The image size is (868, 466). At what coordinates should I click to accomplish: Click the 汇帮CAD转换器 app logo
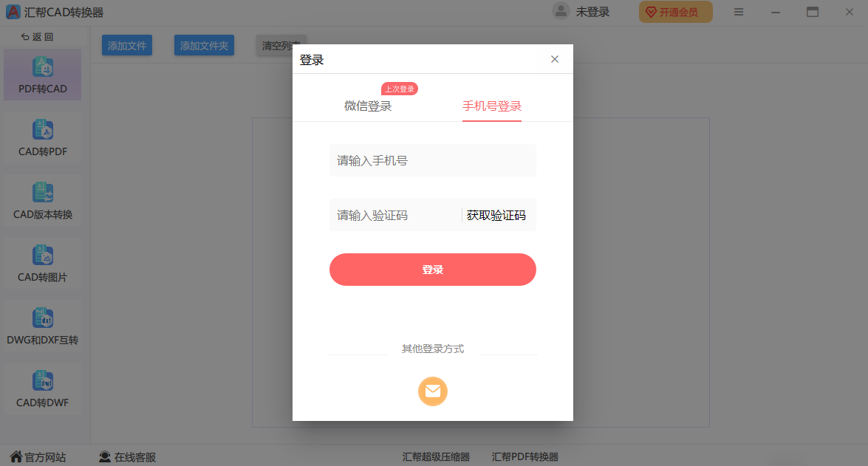(13, 12)
